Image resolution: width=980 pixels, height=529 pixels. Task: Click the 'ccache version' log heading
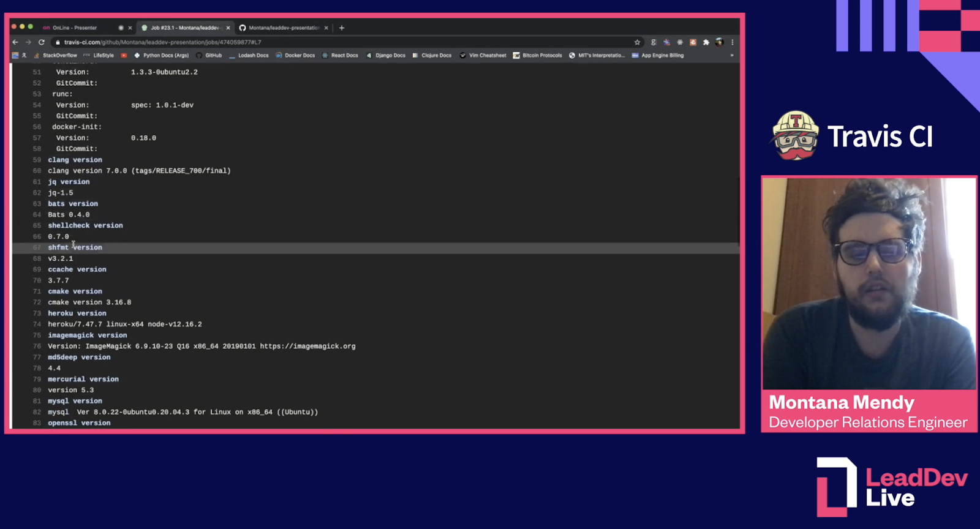click(77, 269)
